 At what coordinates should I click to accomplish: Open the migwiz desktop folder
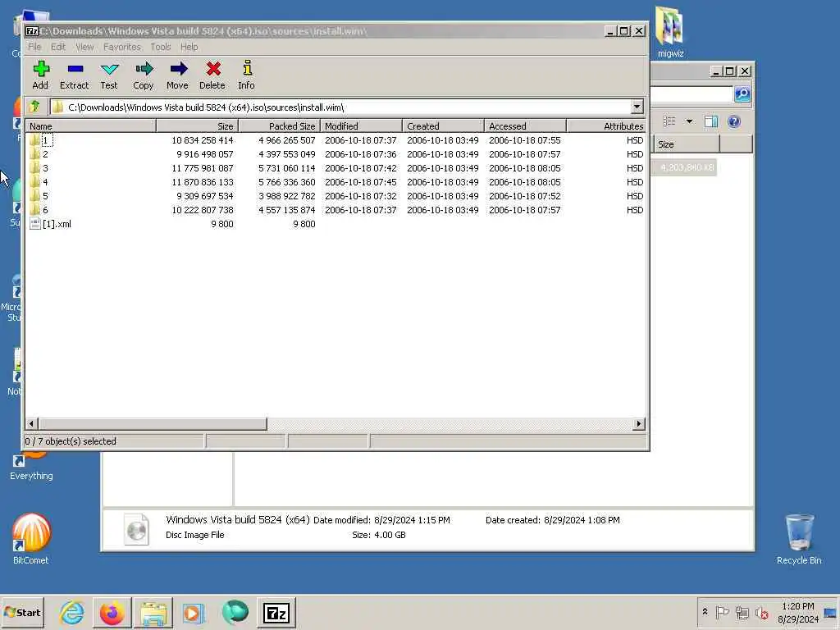[669, 32]
